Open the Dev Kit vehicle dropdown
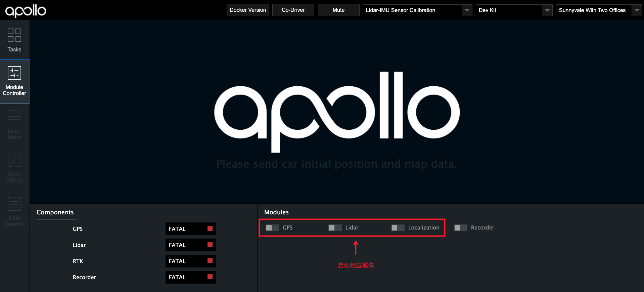 514,10
